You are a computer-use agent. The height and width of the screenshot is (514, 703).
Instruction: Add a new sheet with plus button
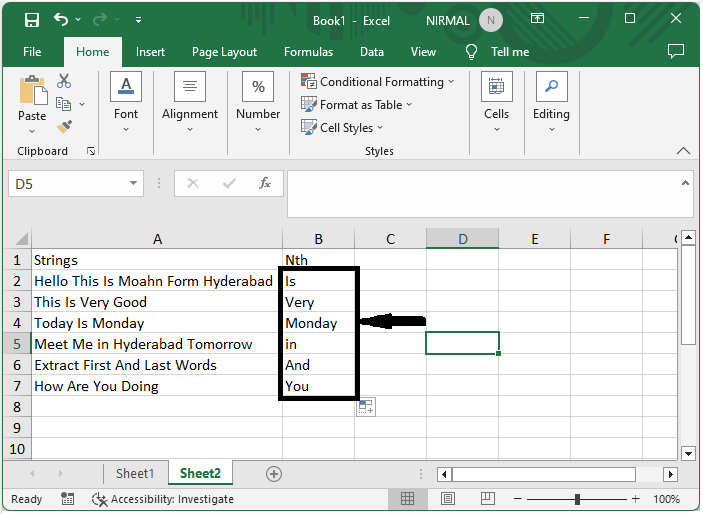click(x=274, y=474)
